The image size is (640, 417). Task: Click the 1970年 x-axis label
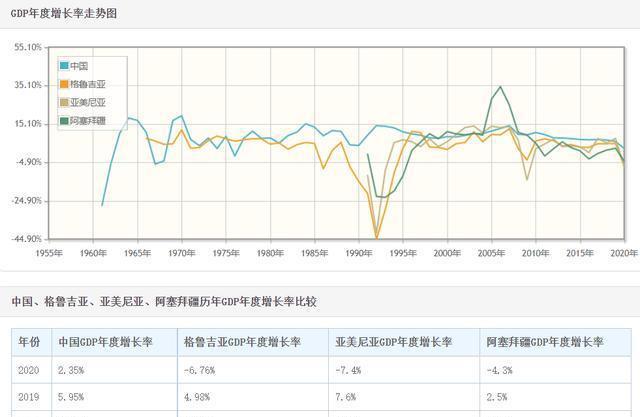coord(182,253)
